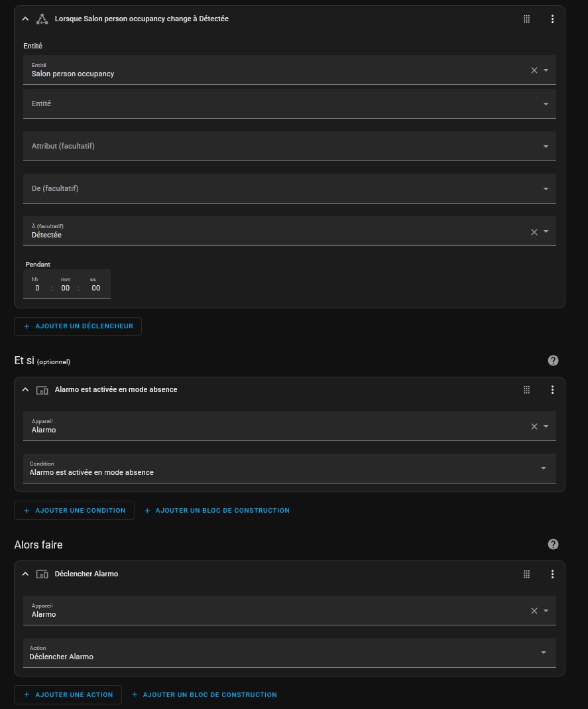Collapse the Déclencher Alarmo action card
Viewport: 588px width, 709px height.
(25, 574)
